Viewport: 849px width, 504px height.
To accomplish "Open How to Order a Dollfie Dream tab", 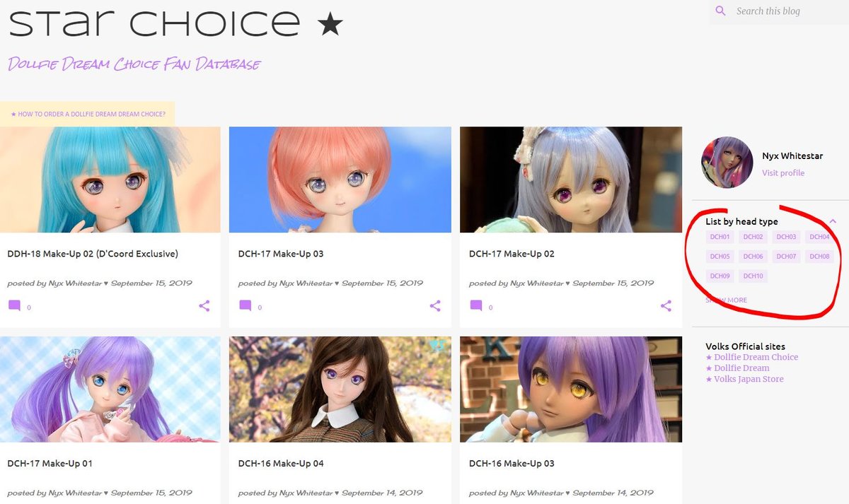I will 88,114.
